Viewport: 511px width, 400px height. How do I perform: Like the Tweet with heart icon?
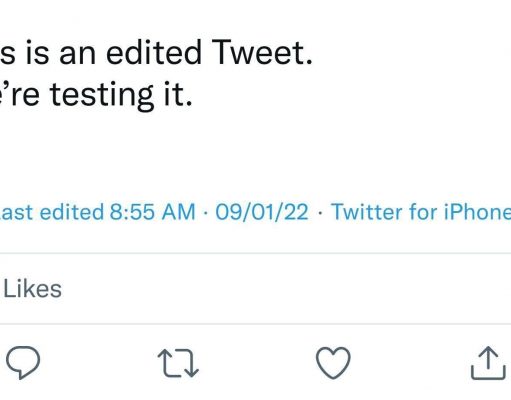coord(333,363)
